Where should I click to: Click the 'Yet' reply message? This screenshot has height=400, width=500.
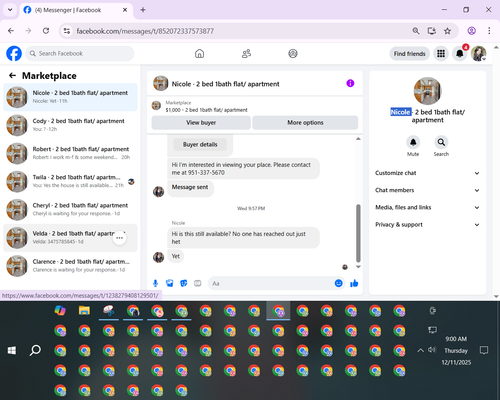pos(176,256)
